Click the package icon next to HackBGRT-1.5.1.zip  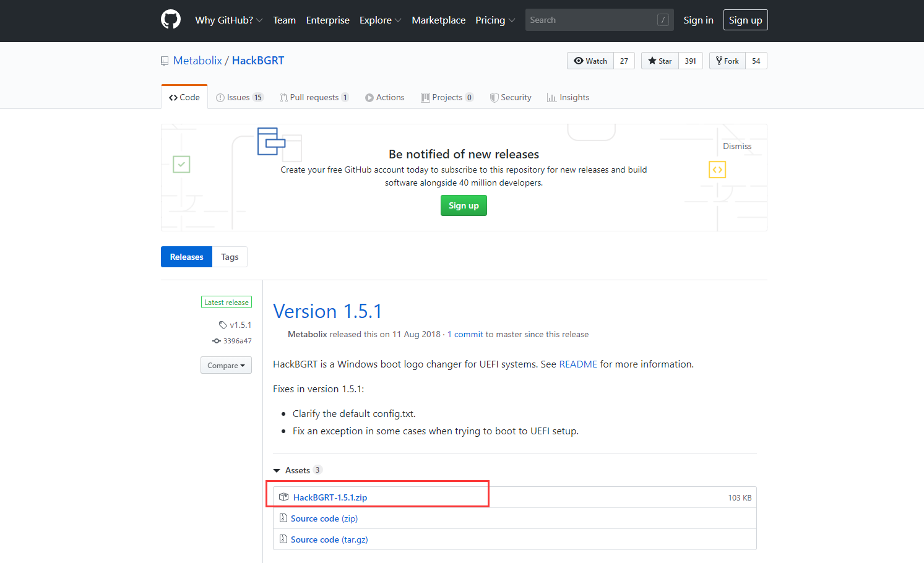click(284, 497)
